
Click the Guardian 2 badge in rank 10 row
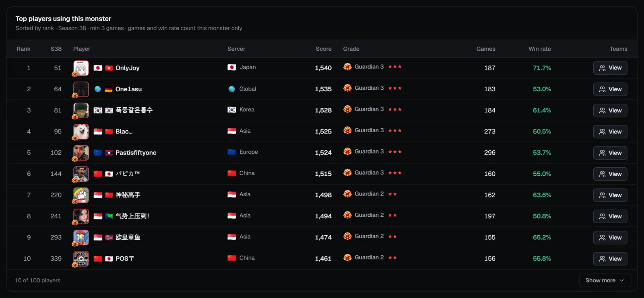348,257
